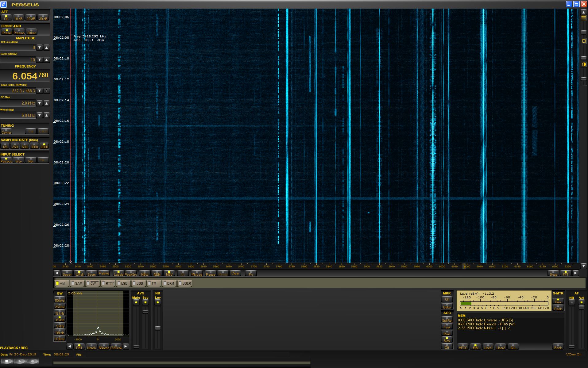Click right arrow beside CWPeak button
Screen dimensions: 588x368
point(126,347)
